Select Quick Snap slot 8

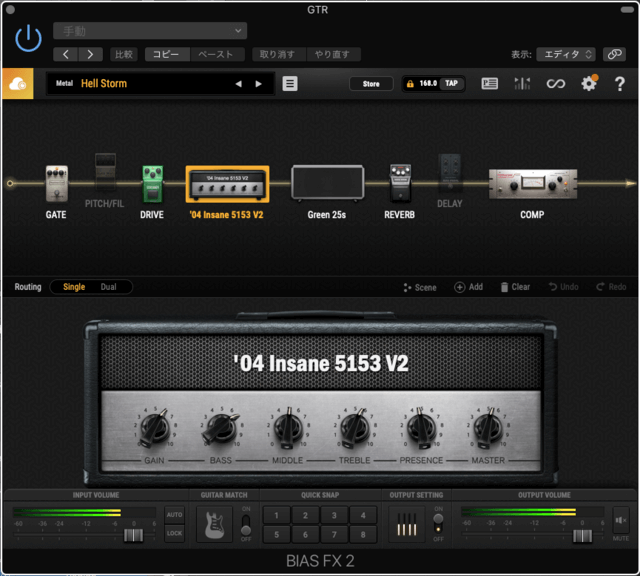tap(363, 534)
